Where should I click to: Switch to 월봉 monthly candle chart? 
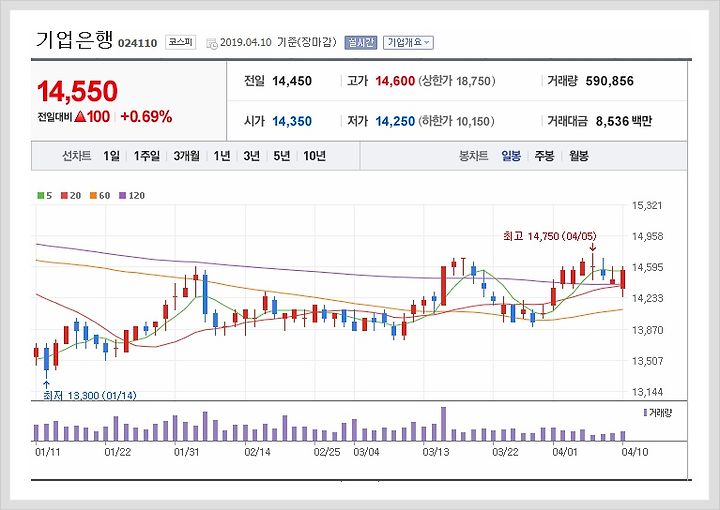click(579, 156)
